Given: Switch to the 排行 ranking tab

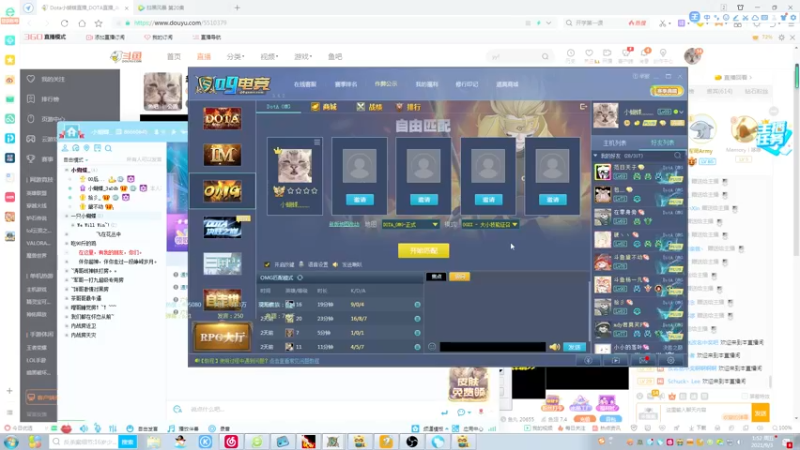Looking at the screenshot, I should (x=409, y=107).
